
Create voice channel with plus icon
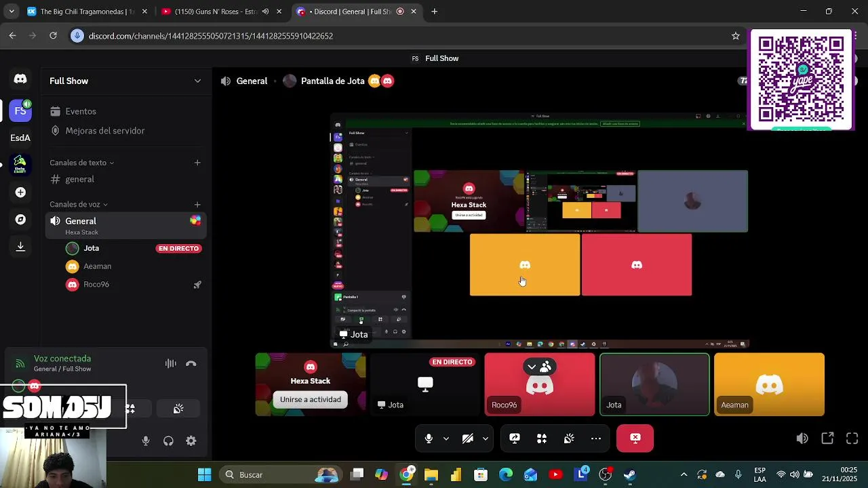(197, 204)
